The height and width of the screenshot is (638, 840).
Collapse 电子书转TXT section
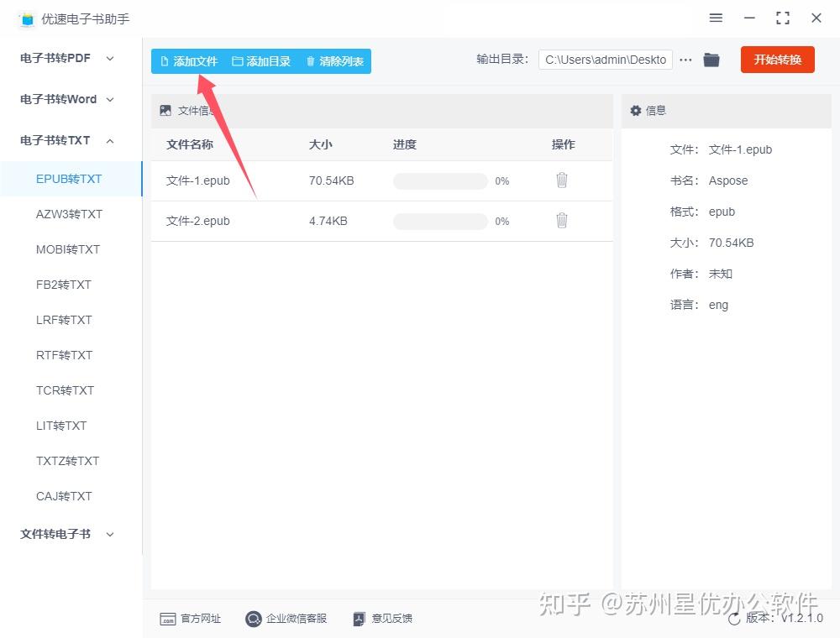(67, 141)
